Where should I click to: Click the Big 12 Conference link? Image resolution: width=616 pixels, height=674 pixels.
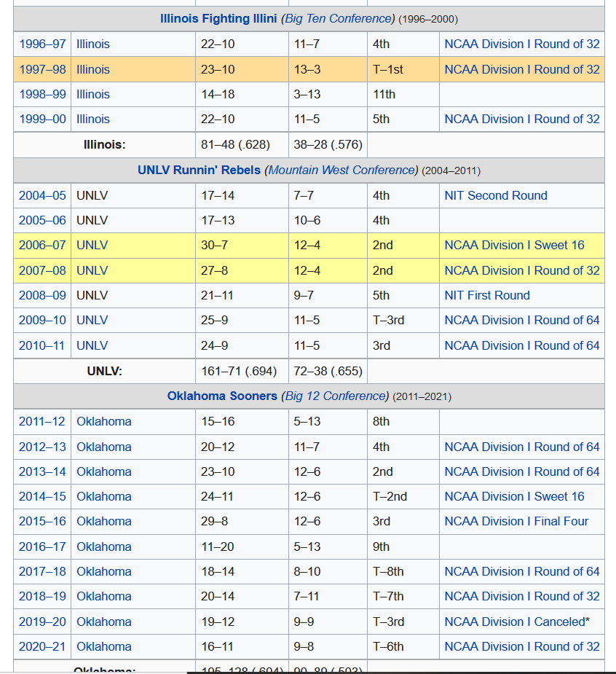[336, 396]
